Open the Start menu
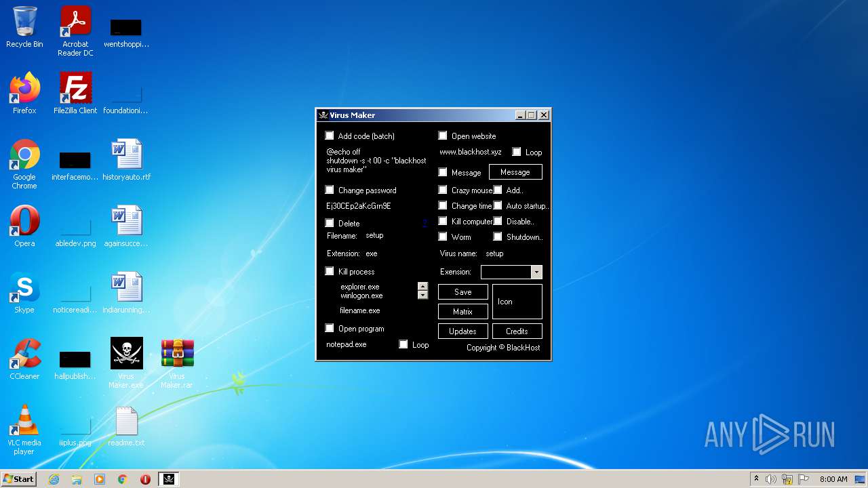Screen dimensions: 868x488 pos(18,479)
